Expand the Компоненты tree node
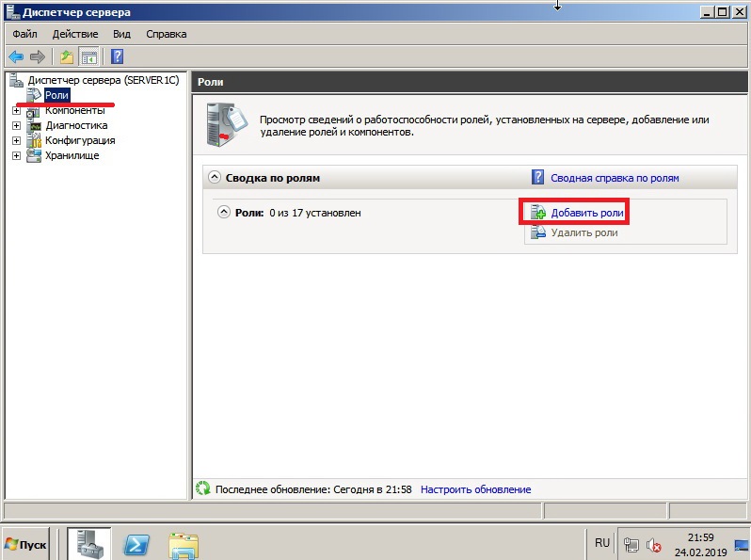751x560 pixels. pyautogui.click(x=16, y=110)
